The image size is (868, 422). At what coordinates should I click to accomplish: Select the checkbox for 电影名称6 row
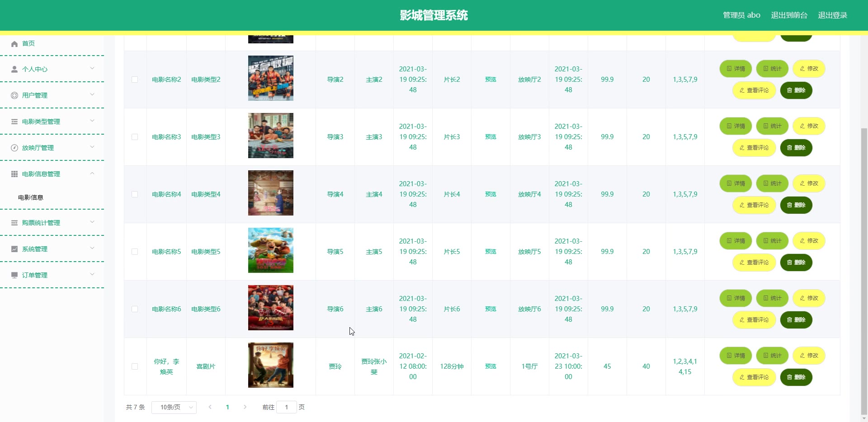[x=135, y=309]
